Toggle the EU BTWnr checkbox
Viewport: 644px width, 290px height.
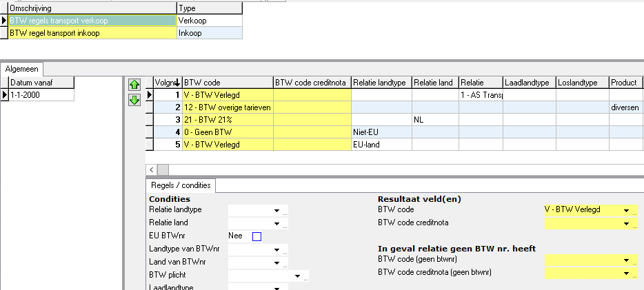[256, 236]
